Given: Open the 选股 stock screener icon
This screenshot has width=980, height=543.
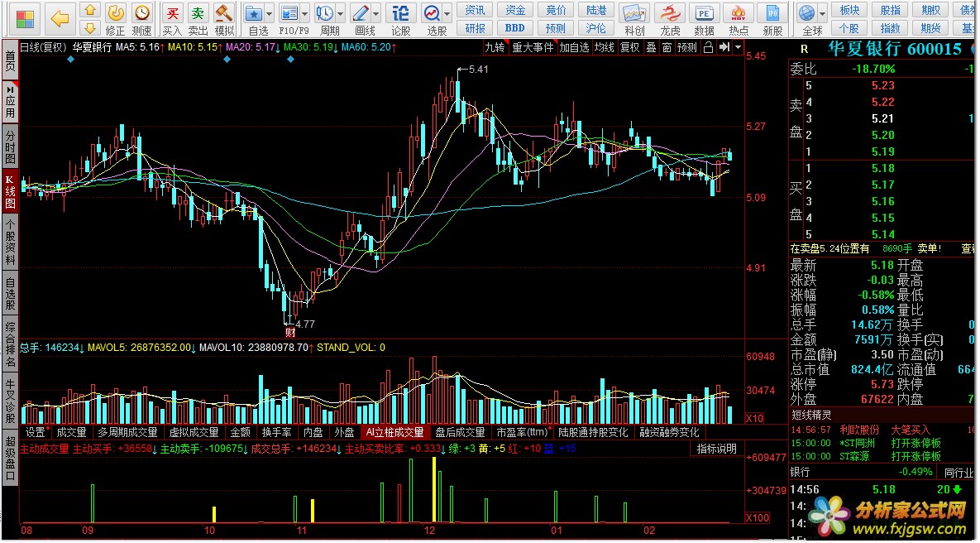Looking at the screenshot, I should click(x=432, y=12).
